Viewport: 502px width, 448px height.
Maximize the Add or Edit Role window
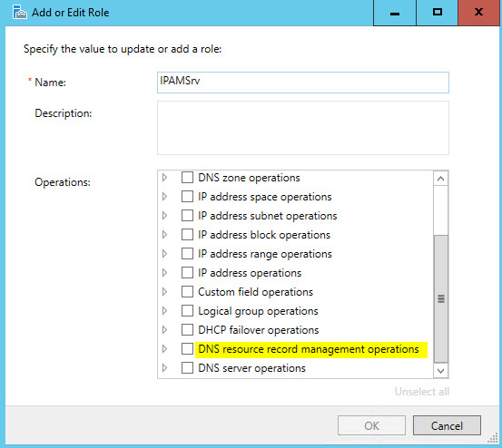click(437, 13)
